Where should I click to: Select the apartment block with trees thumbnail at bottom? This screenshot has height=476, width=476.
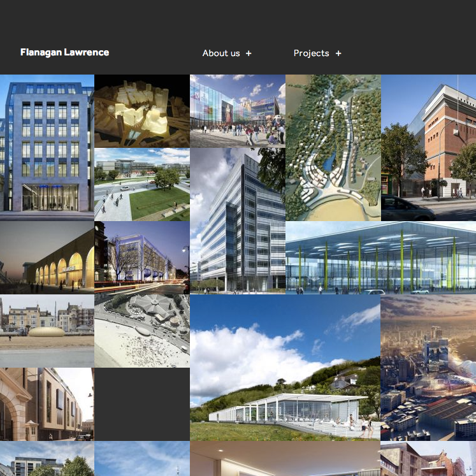[x=47, y=459]
